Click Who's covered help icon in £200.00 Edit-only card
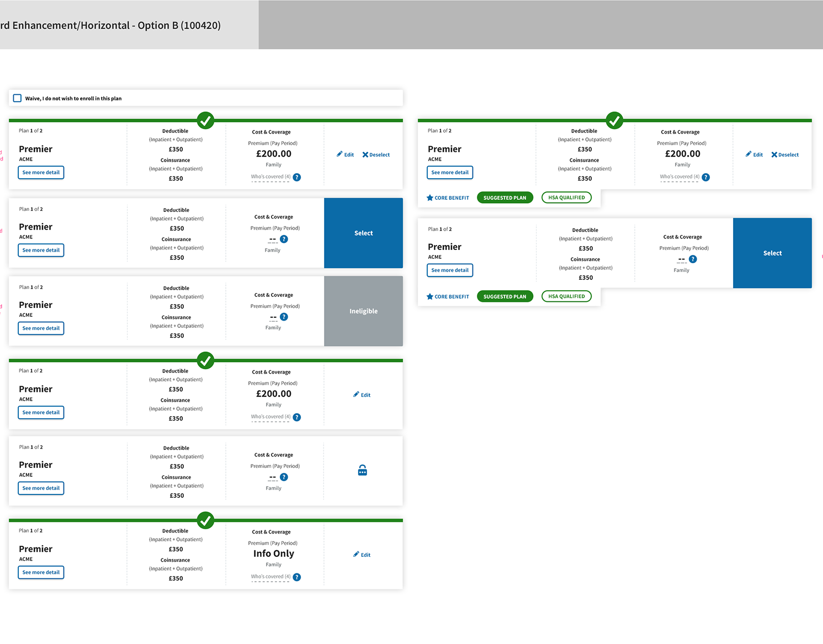 point(297,417)
